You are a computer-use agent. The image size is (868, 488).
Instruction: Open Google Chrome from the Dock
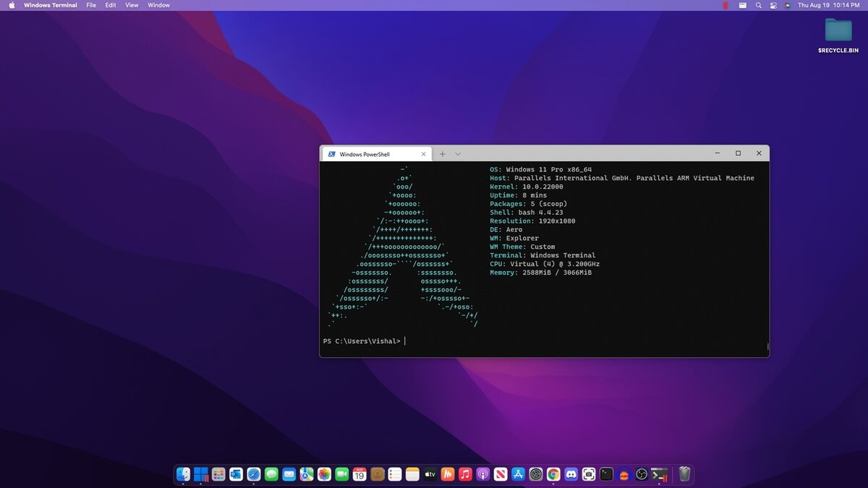(x=553, y=474)
